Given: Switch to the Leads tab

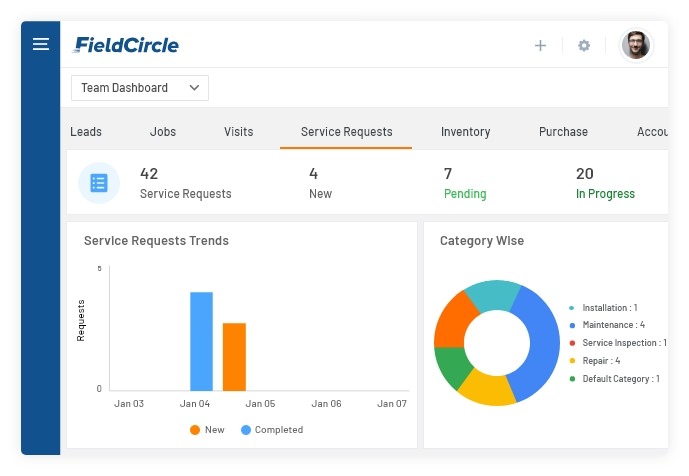Looking at the screenshot, I should tap(86, 131).
